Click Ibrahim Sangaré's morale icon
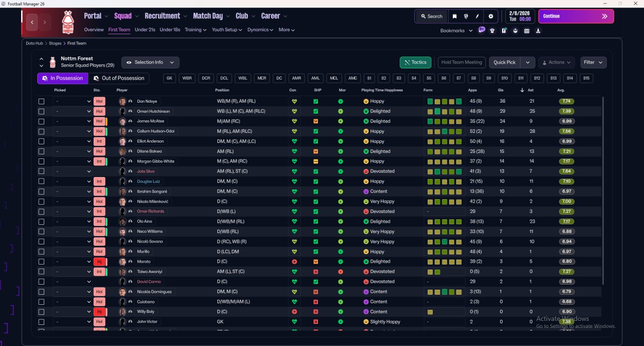This screenshot has width=644, height=346. [x=341, y=192]
